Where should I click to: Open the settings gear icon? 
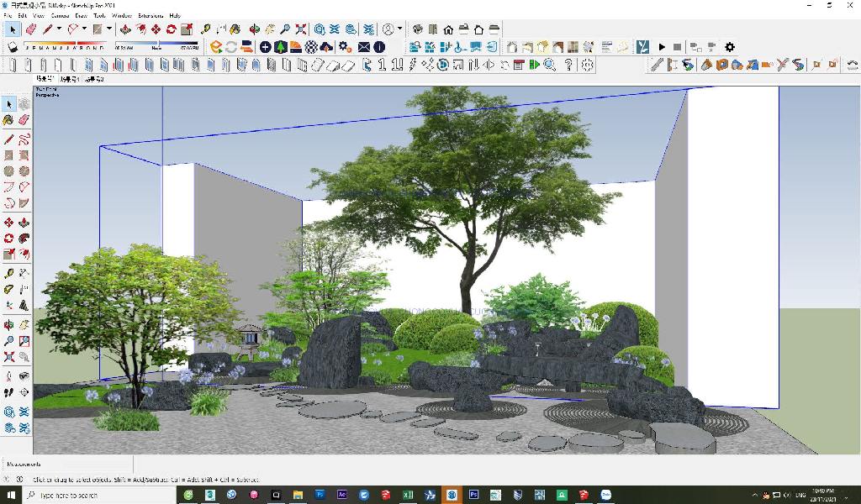(729, 47)
